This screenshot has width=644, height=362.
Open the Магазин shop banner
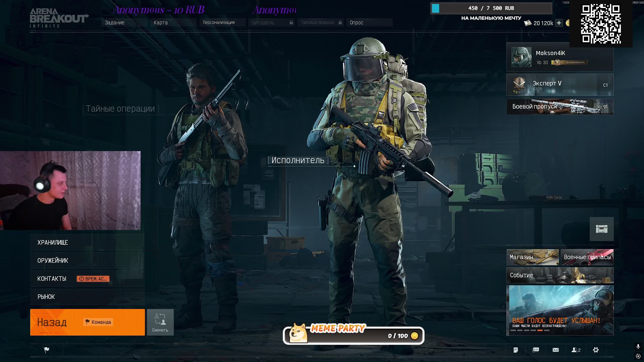click(x=533, y=257)
